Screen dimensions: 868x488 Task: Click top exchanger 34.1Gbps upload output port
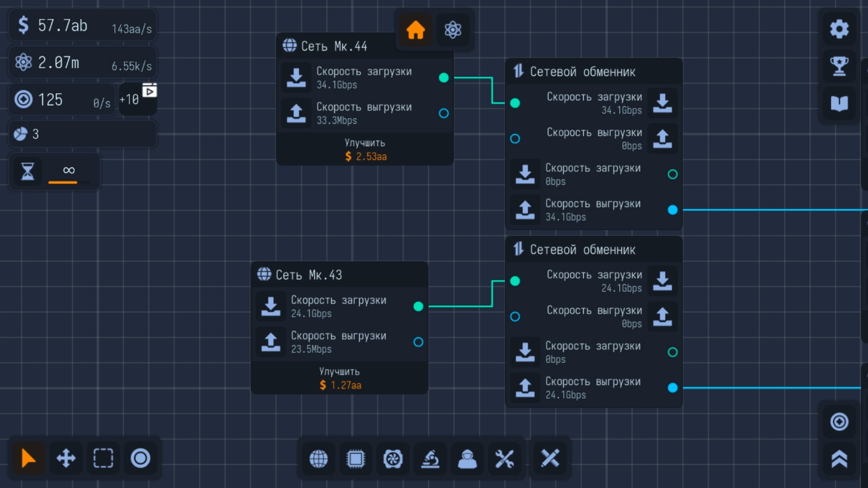[x=673, y=210]
